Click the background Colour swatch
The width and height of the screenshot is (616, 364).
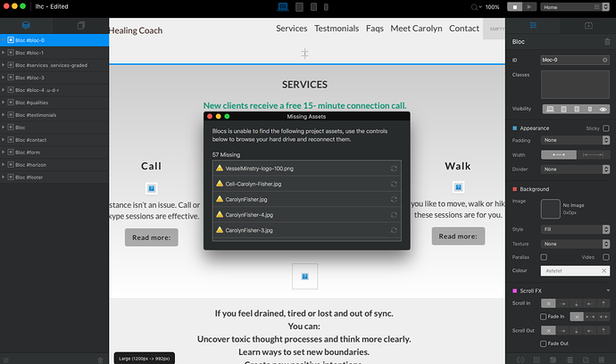(570, 270)
